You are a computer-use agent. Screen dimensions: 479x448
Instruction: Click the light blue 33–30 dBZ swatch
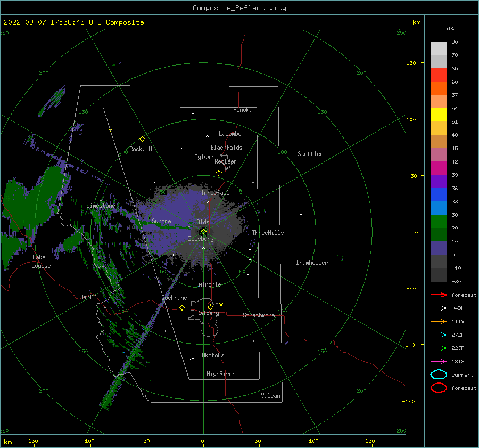point(439,208)
